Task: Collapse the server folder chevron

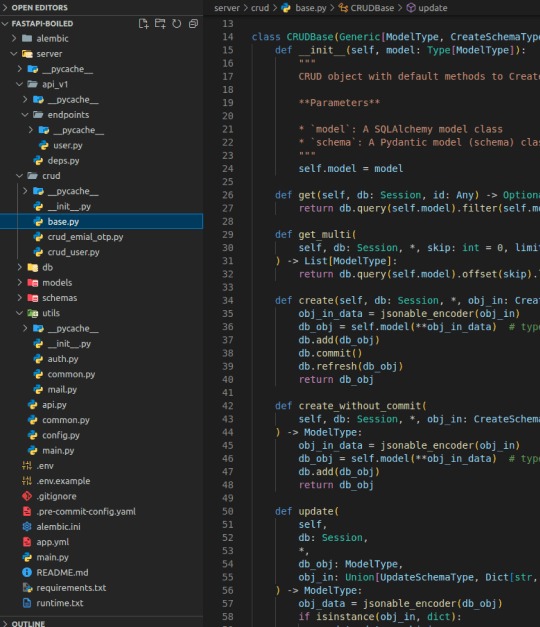Action: coord(14,54)
